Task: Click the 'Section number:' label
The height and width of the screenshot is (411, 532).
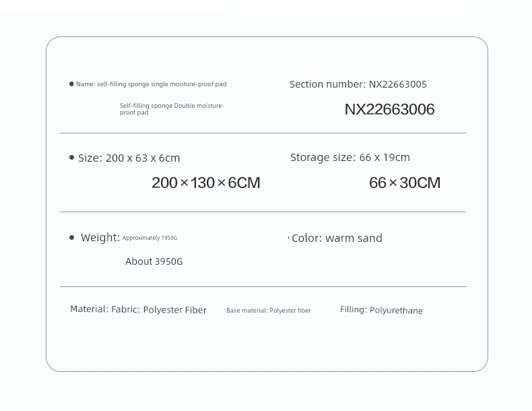Action: click(327, 84)
